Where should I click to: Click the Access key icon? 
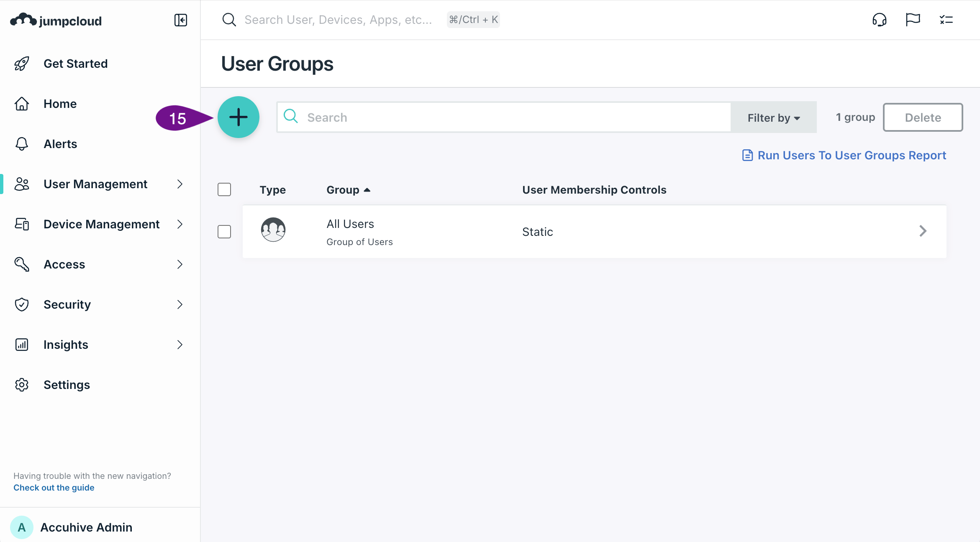[22, 264]
